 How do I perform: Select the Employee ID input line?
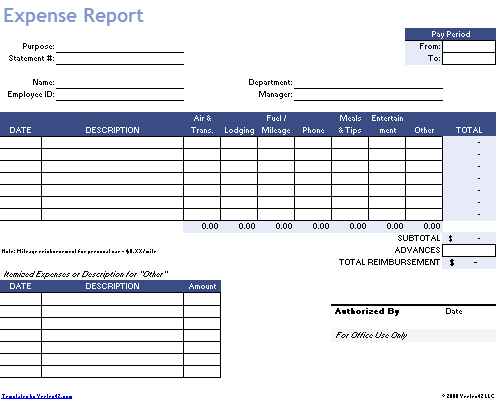coord(120,95)
